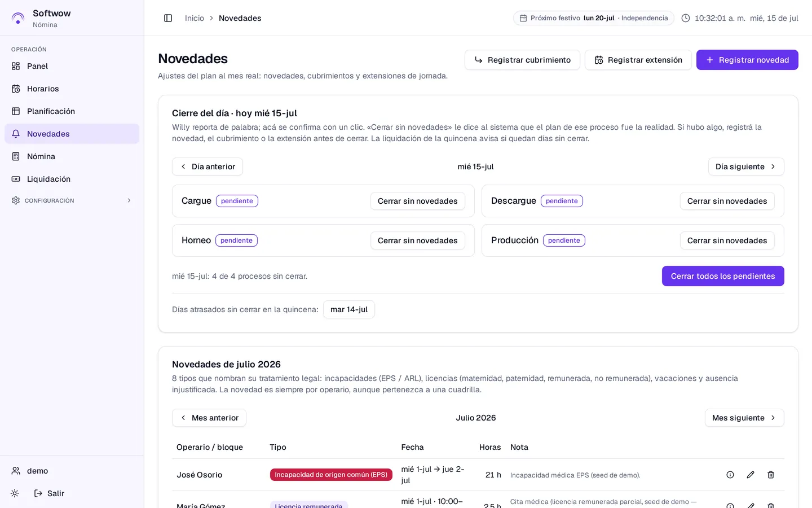Image resolution: width=812 pixels, height=508 pixels.
Task: Edit José Osorio's novedad with pencil icon
Action: point(751,475)
